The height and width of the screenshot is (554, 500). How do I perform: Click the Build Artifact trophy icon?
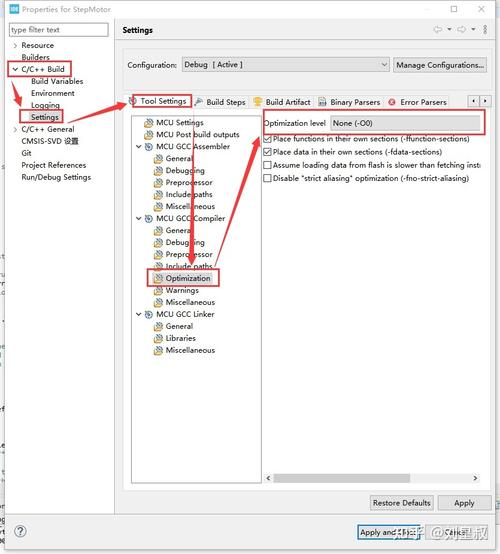(x=258, y=102)
